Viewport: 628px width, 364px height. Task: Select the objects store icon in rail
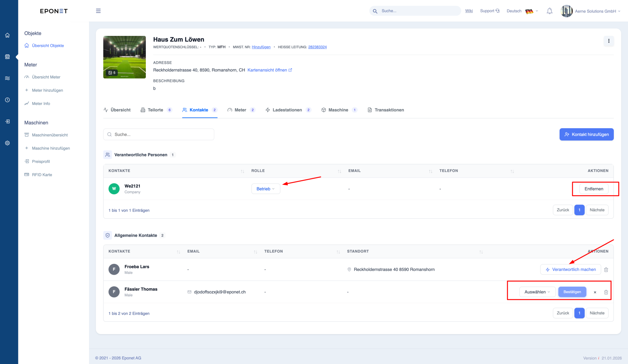pos(7,57)
